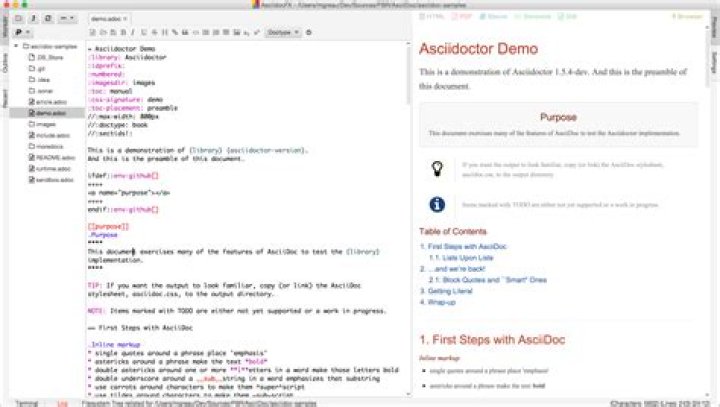The width and height of the screenshot is (720, 407).
Task: Select .DS_Store in file tree
Action: click(x=46, y=57)
